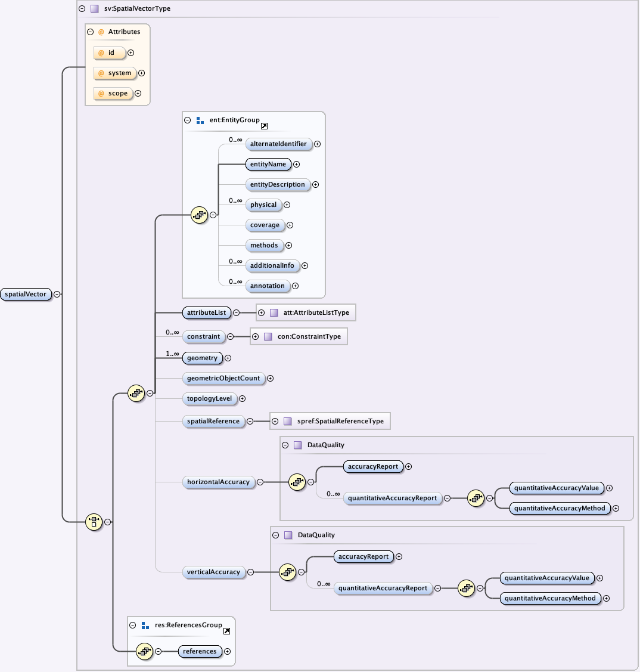
Task: Expand the con:ConstraintType box
Action: pyautogui.click(x=255, y=337)
